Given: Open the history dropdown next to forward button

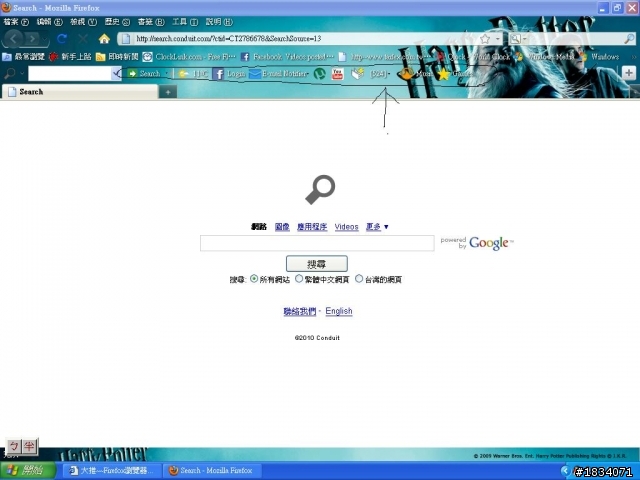Looking at the screenshot, I should [44, 40].
